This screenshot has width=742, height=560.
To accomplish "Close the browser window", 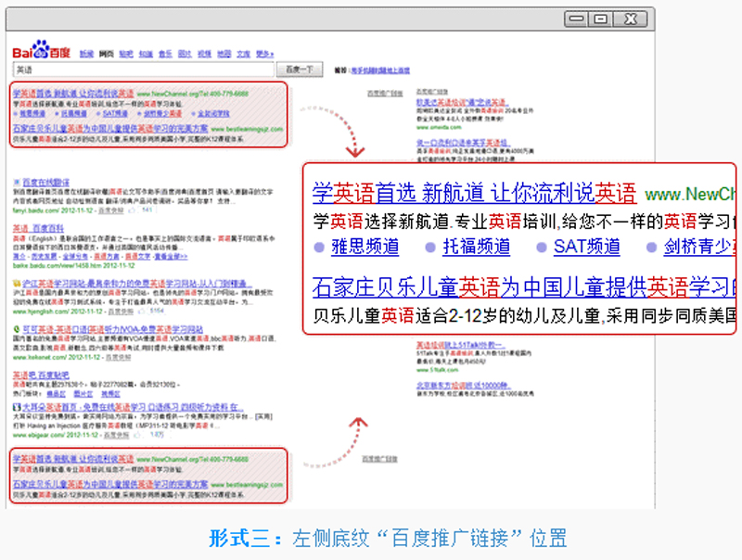I will coord(631,19).
